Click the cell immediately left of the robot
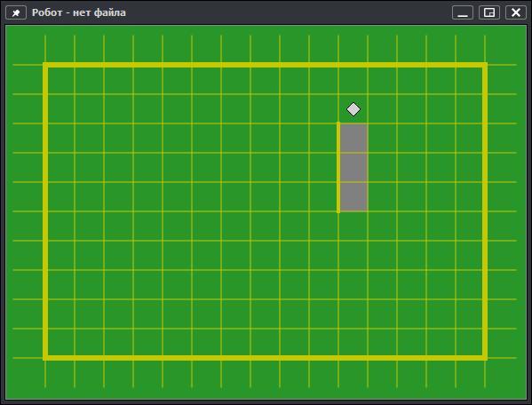 pos(323,109)
